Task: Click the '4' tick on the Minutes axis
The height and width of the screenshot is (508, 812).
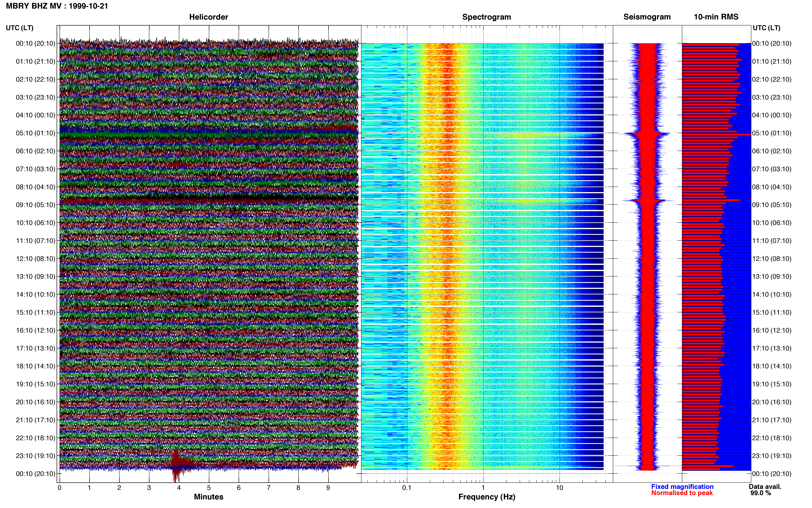Action: click(x=179, y=488)
